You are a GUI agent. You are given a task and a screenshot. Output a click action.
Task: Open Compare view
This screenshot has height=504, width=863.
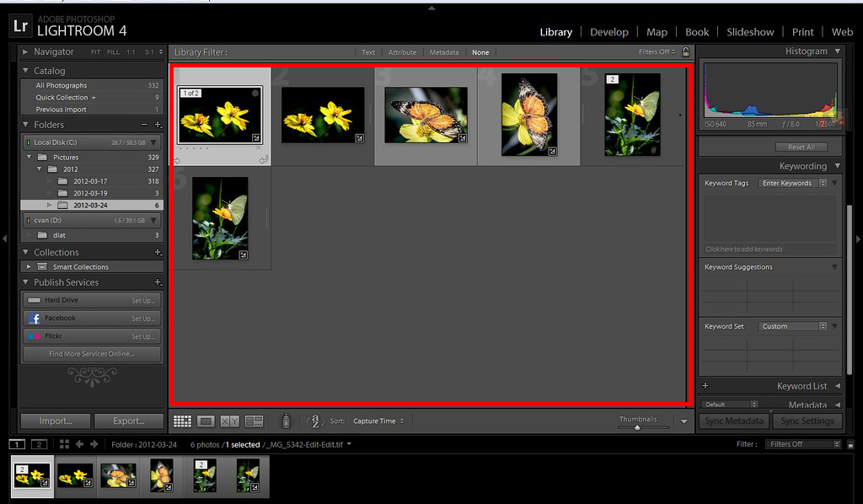click(x=228, y=421)
